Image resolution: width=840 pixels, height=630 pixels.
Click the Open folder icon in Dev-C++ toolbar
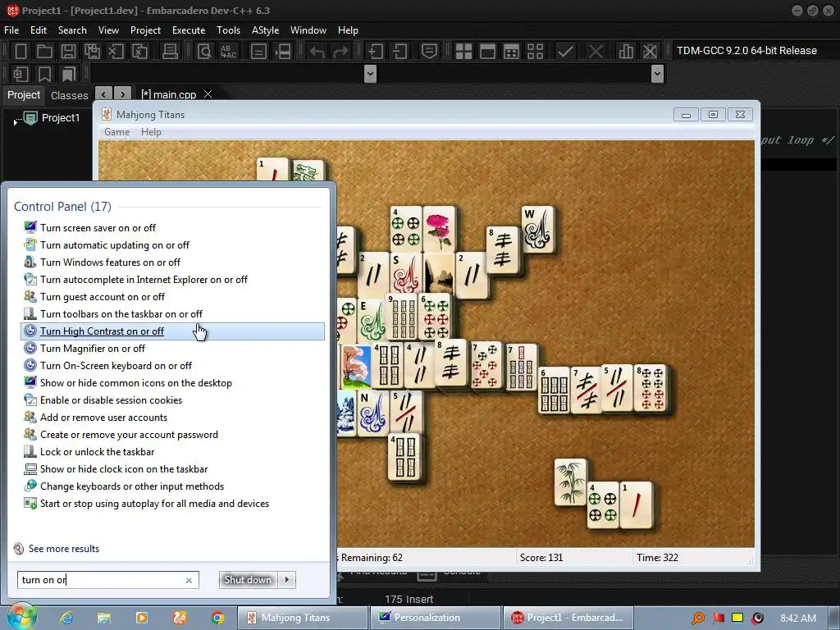[44, 52]
